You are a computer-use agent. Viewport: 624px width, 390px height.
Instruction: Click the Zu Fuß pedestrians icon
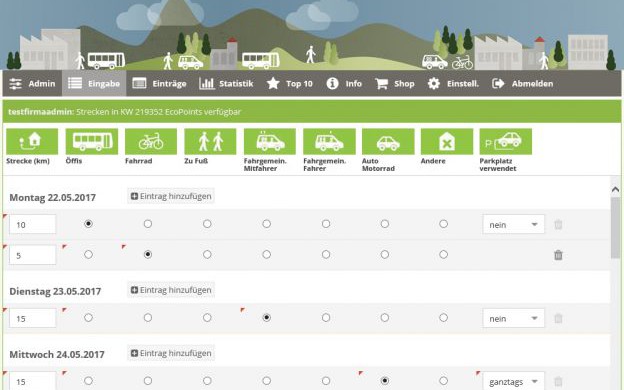(x=210, y=141)
